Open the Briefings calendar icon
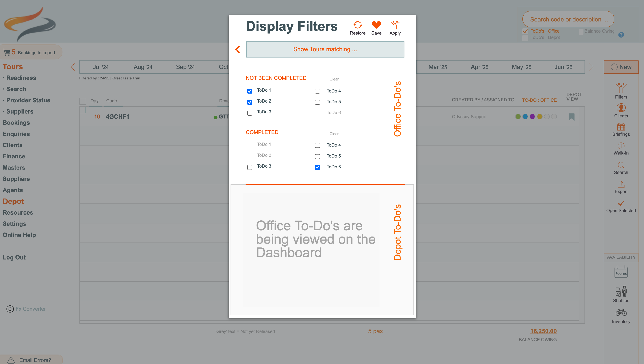644x364 pixels. [x=621, y=127]
